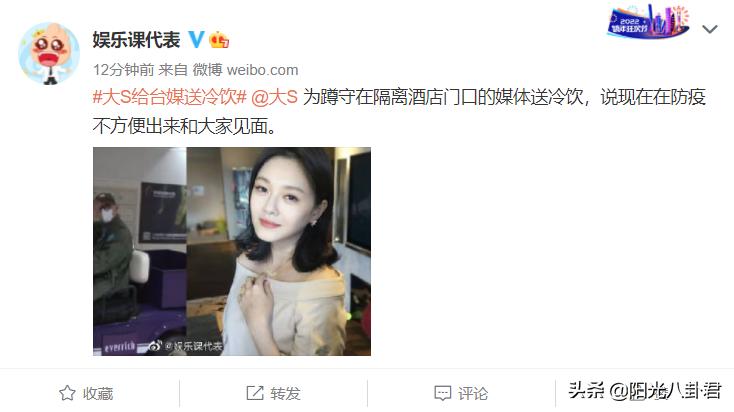Click the orange crown membership icon
734x412 pixels.
click(219, 40)
